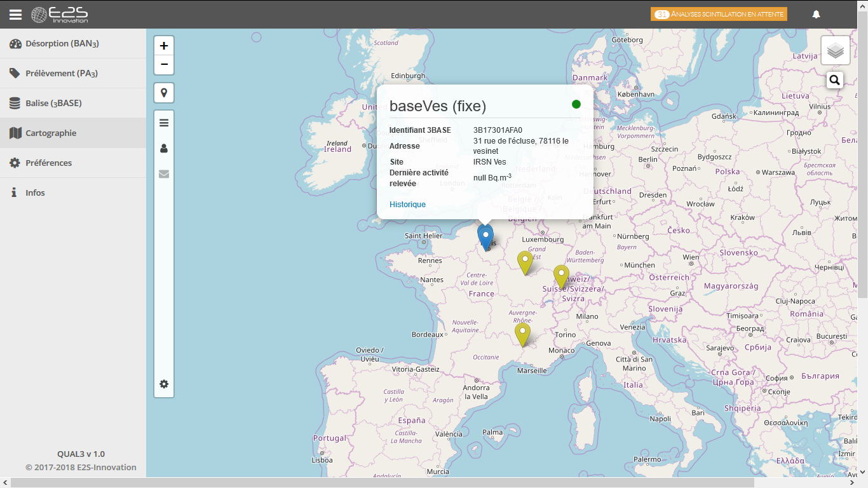Viewport: 868px width, 488px height.
Task: Click the Cartographie map icon
Action: tap(15, 133)
